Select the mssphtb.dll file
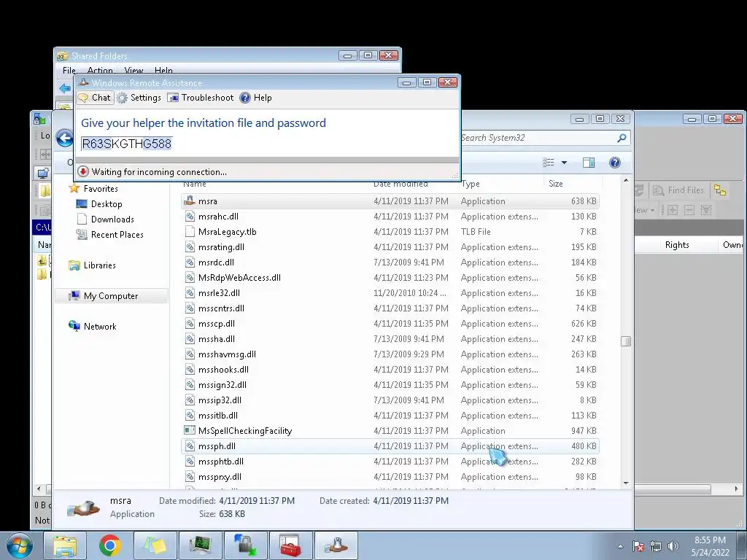 [390, 461]
